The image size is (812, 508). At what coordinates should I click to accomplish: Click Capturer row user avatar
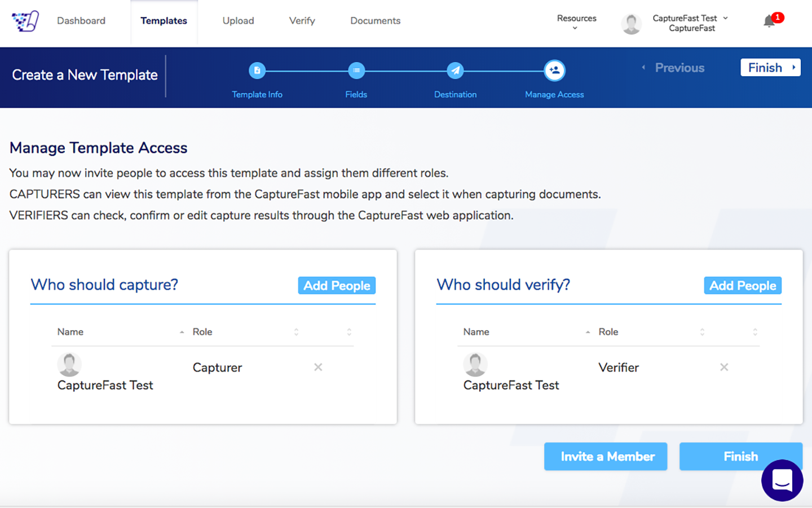point(69,365)
